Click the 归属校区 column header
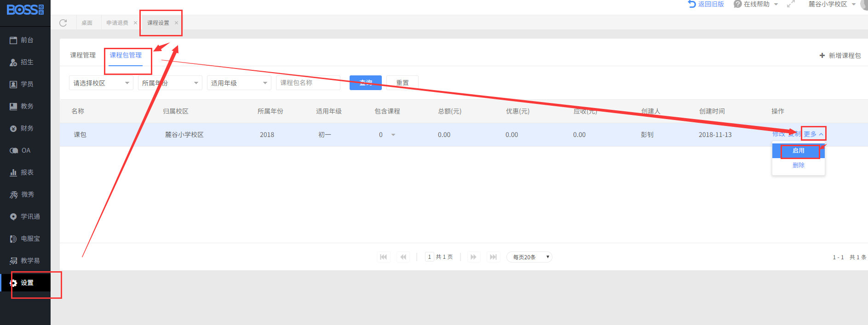This screenshot has width=868, height=325. [176, 111]
